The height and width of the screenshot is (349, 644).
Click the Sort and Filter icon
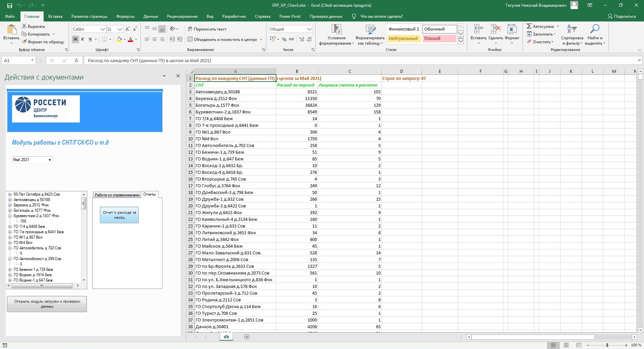coord(572,29)
